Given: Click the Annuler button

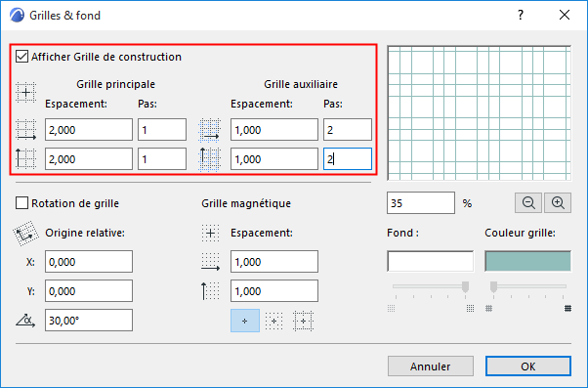Looking at the screenshot, I should 431,366.
